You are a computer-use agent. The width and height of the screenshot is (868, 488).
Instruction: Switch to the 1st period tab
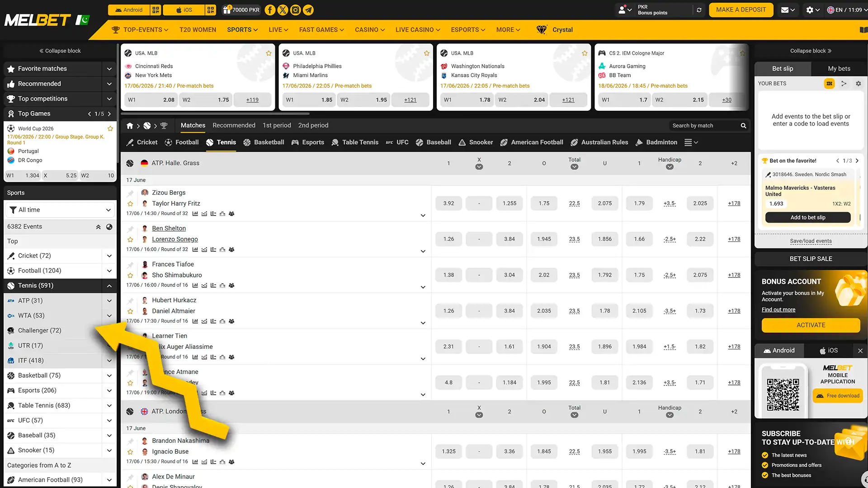coord(277,126)
